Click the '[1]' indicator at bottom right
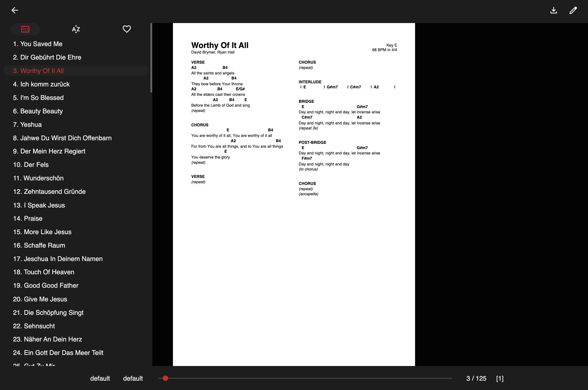The height and width of the screenshot is (390, 588). pos(500,378)
